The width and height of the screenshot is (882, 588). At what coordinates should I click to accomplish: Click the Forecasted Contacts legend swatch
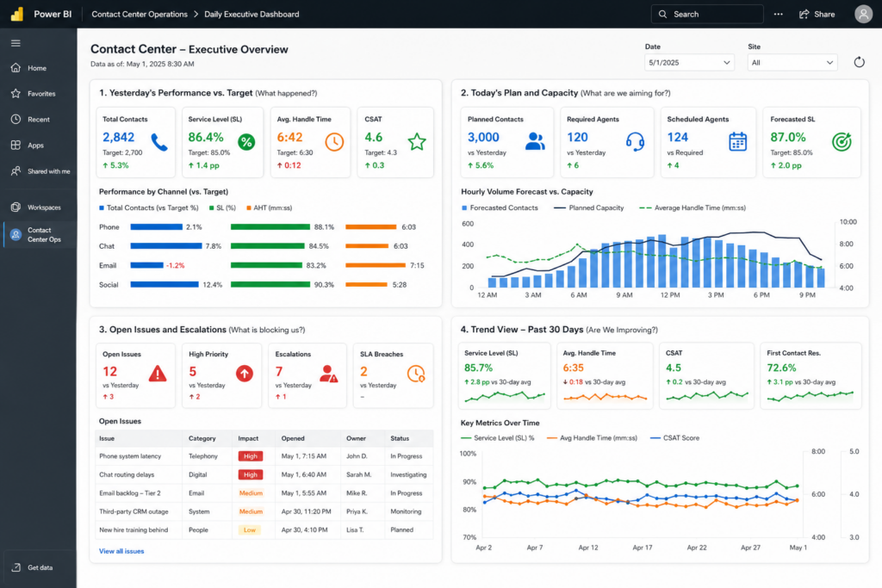coord(464,208)
